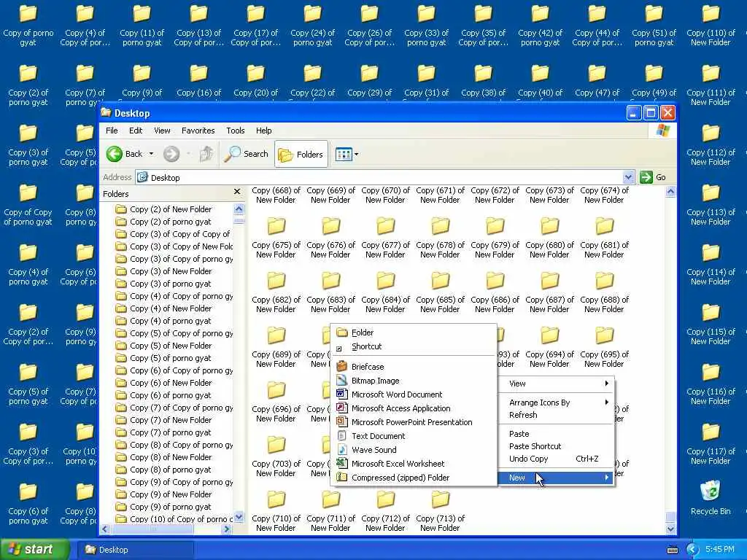Select folder Copy (681) of New Folder
This screenshot has width=747, height=560.
tap(604, 238)
